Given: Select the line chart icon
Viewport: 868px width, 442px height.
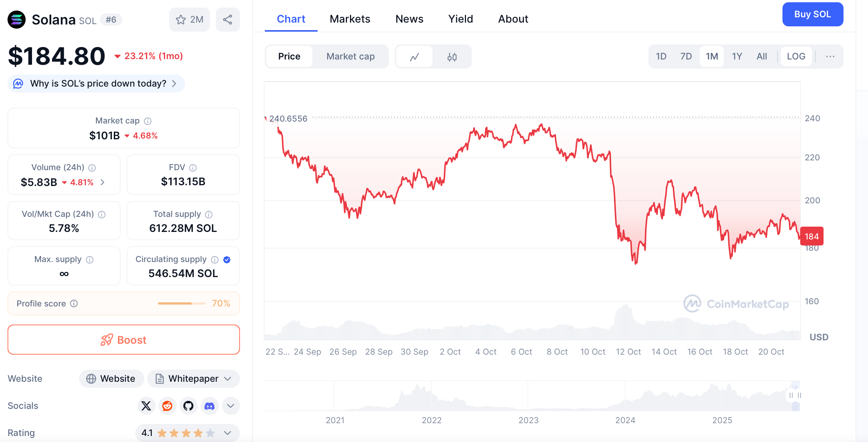Looking at the screenshot, I should point(414,56).
